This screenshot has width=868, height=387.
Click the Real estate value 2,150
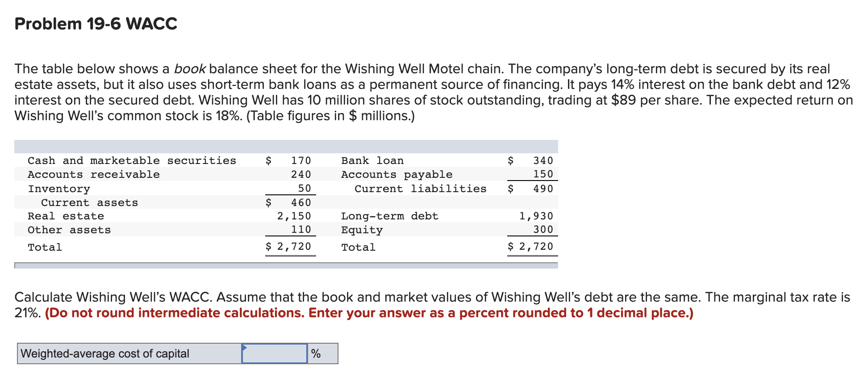[294, 216]
